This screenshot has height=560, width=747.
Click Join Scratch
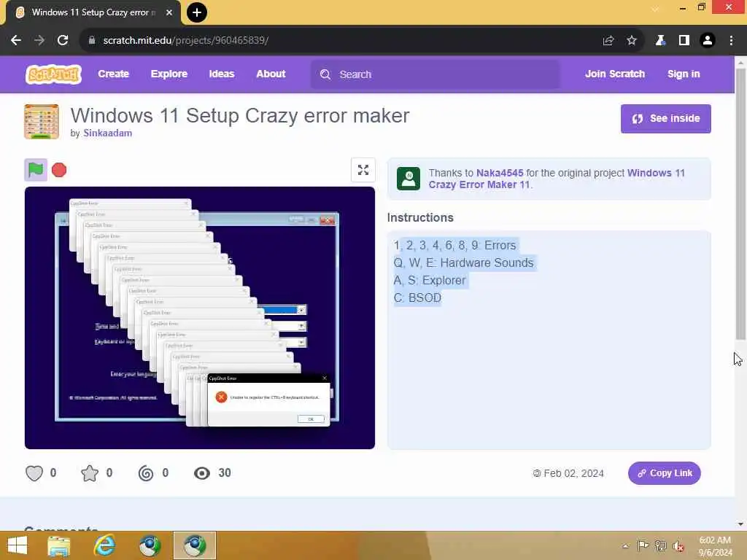coord(614,74)
